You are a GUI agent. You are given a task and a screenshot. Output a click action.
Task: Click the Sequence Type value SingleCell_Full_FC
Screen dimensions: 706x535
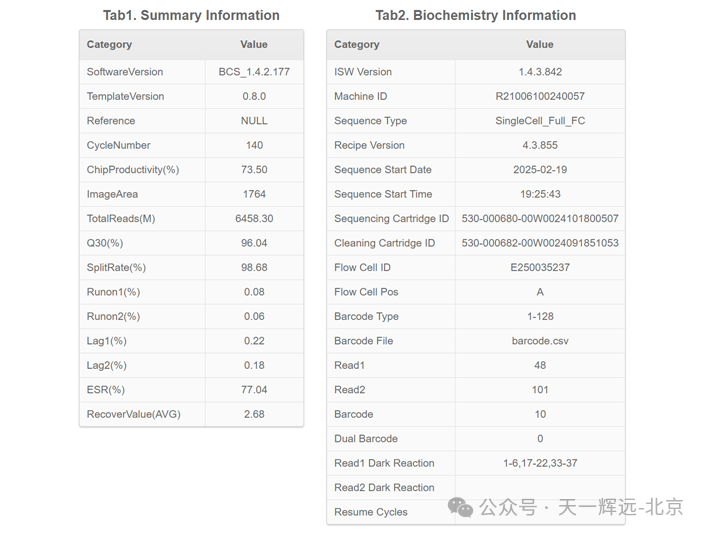[x=540, y=121]
